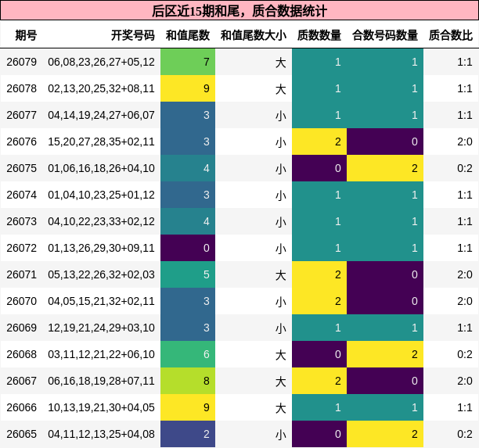Click tail-sum cell 4 in row 26075
The height and width of the screenshot is (448, 479).
(188, 168)
